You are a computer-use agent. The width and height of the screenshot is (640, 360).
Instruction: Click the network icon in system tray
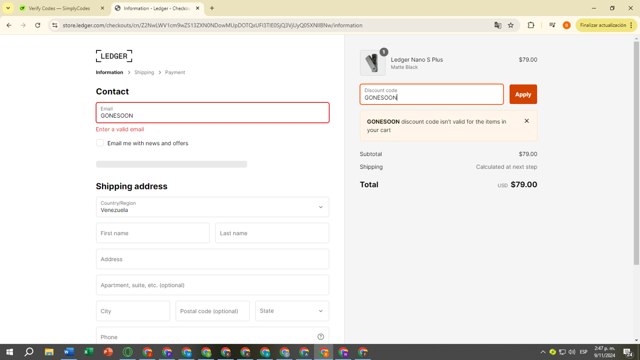[562, 352]
